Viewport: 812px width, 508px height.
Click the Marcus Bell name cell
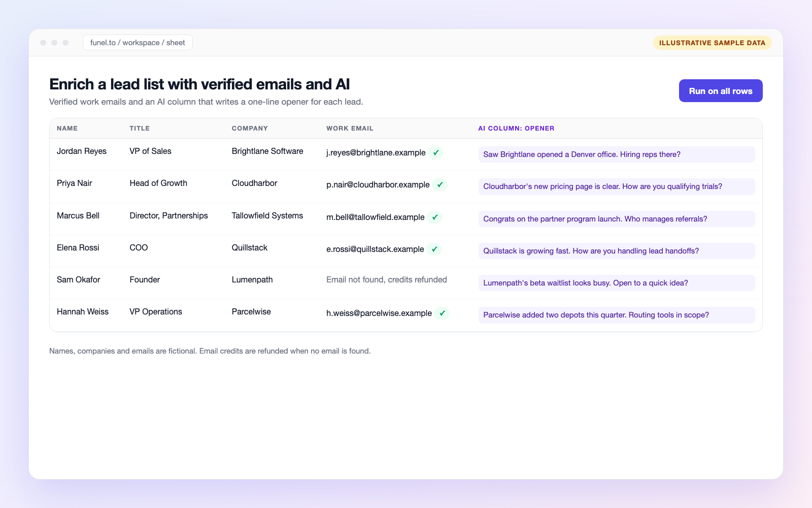[x=78, y=216]
